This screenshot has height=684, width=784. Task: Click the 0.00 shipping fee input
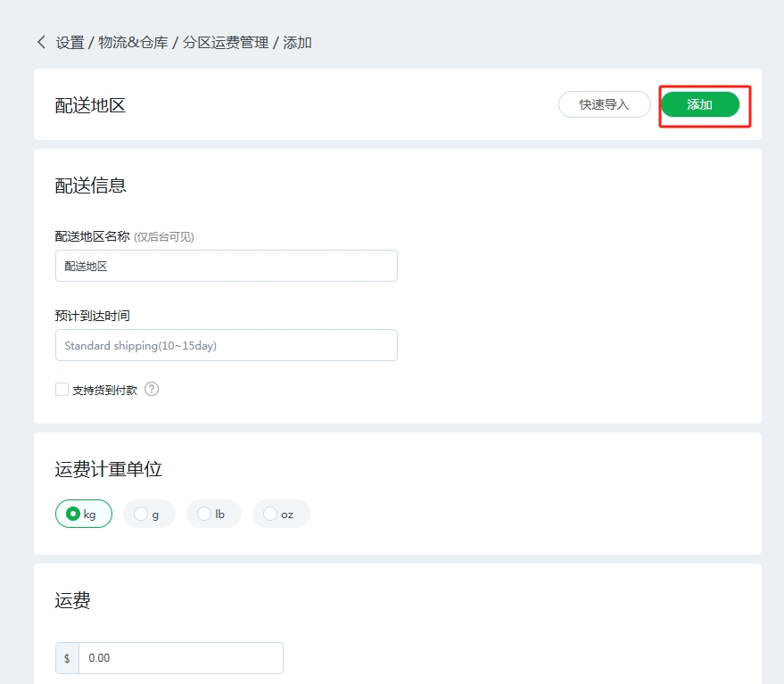(x=180, y=658)
